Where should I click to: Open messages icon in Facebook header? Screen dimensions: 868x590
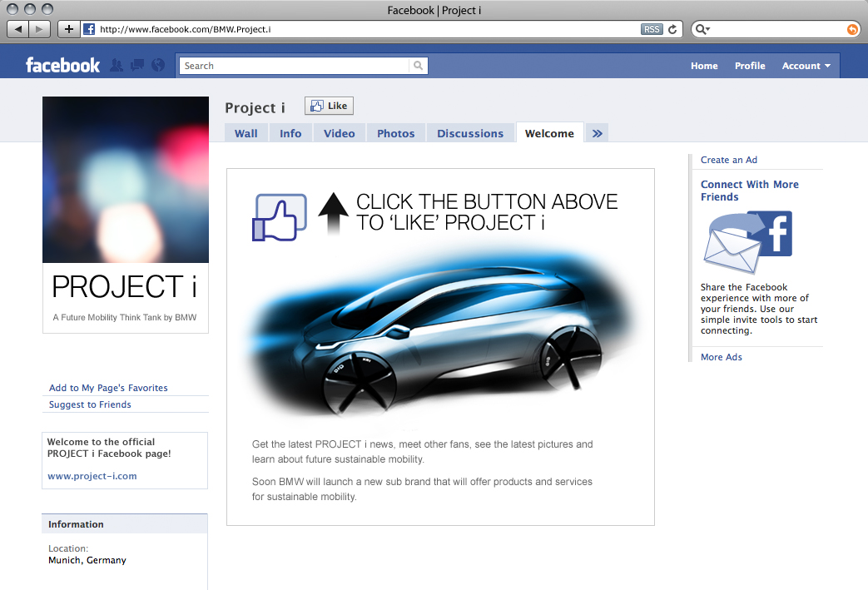[137, 66]
